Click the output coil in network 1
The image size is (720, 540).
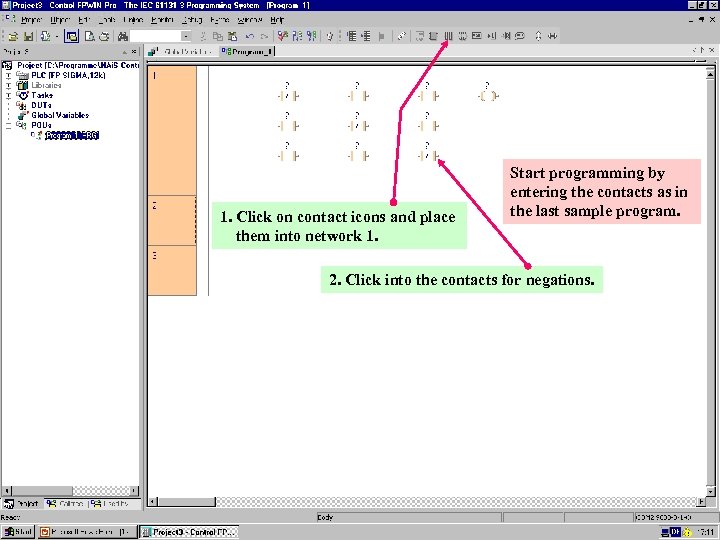488,96
